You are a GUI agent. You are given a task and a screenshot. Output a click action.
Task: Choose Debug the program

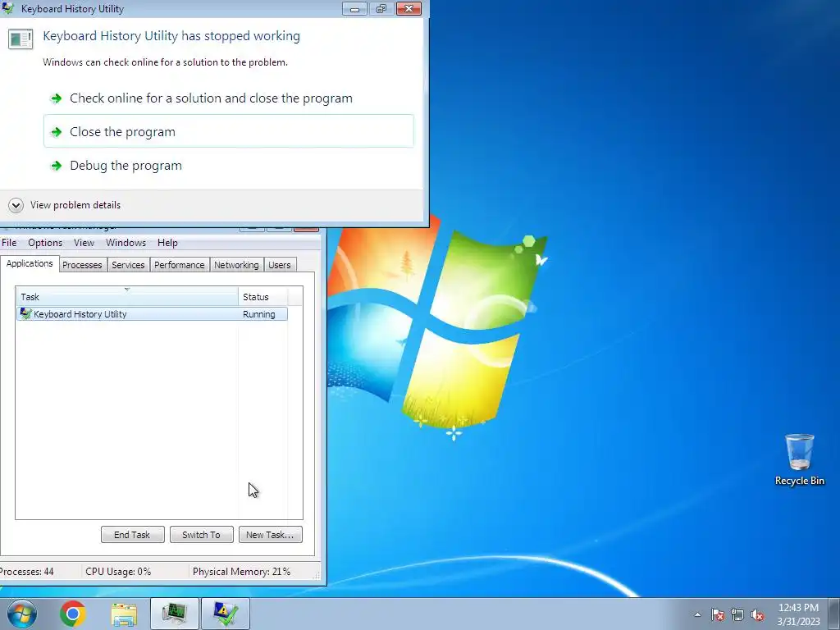click(x=228, y=165)
